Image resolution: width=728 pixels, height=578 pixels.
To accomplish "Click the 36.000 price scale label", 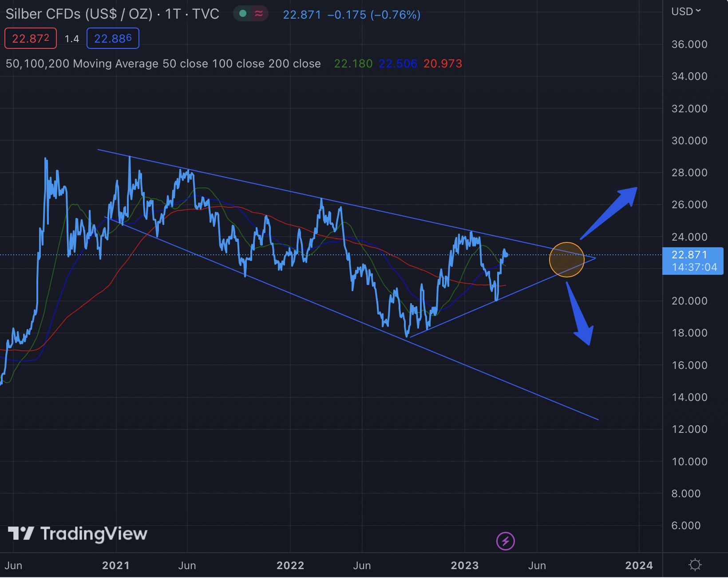I will tap(689, 44).
